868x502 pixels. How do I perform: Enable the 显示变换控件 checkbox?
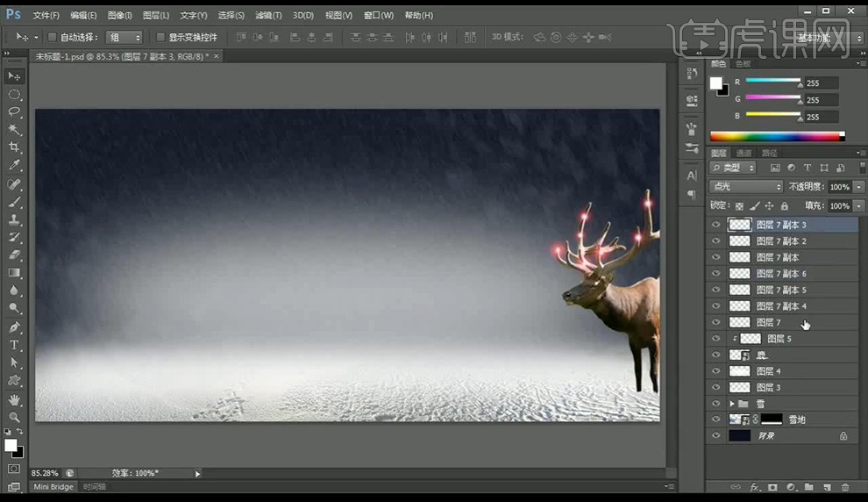(x=160, y=37)
